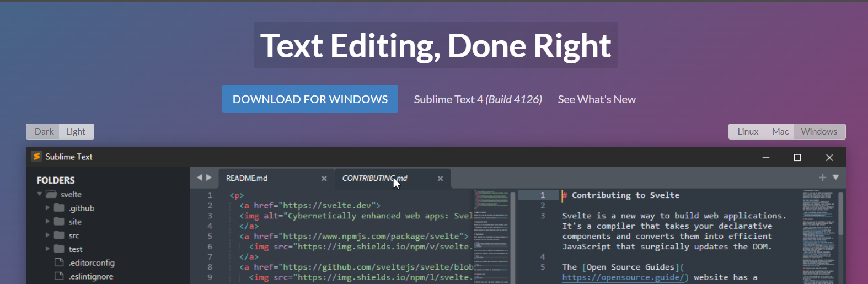The image size is (868, 284).
Task: Click the site folder icon
Action: pyautogui.click(x=59, y=222)
